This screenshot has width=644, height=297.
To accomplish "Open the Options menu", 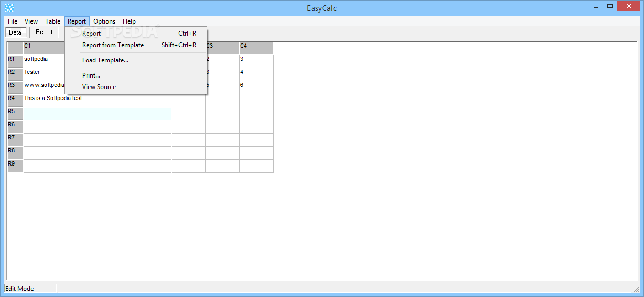I will [x=104, y=21].
